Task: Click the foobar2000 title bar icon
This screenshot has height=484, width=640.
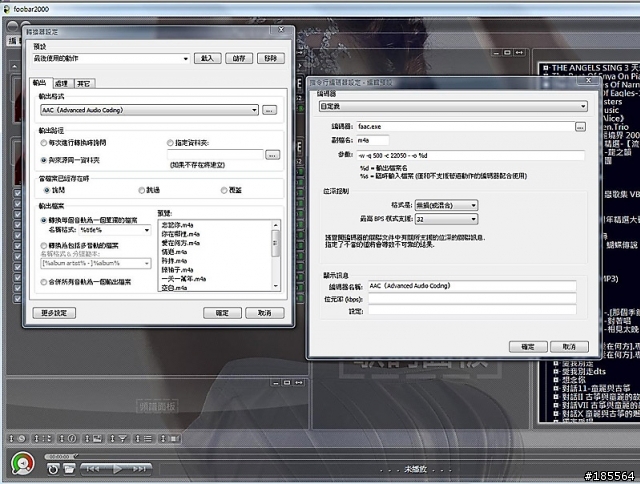Action: (7, 9)
